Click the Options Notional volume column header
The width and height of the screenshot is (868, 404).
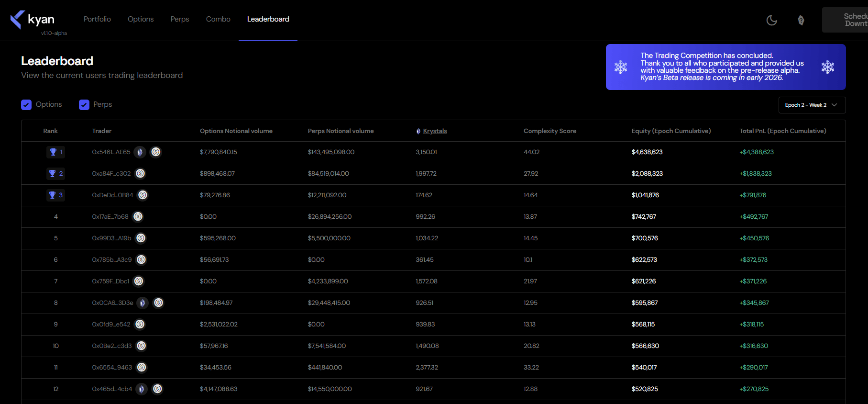[x=236, y=131]
